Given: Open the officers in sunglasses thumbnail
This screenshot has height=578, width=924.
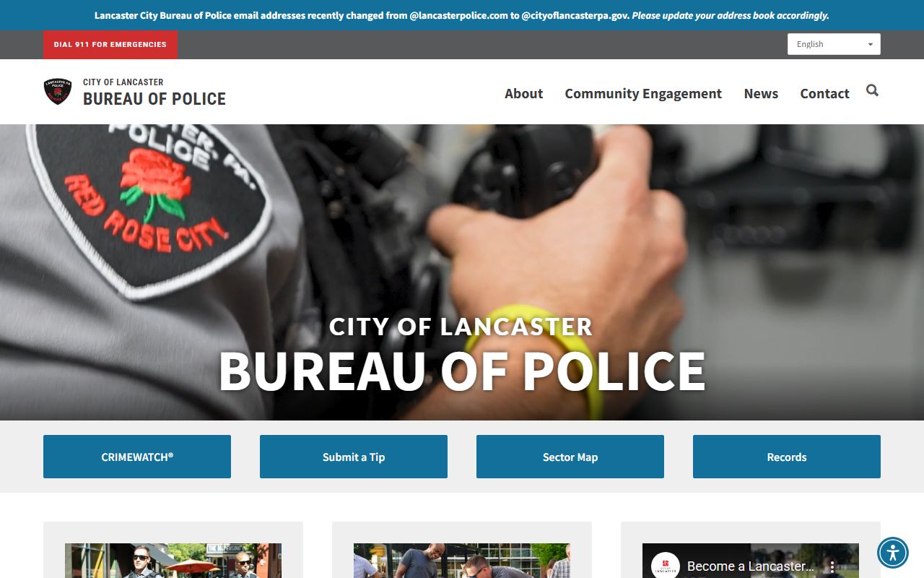Looking at the screenshot, I should point(173,561).
